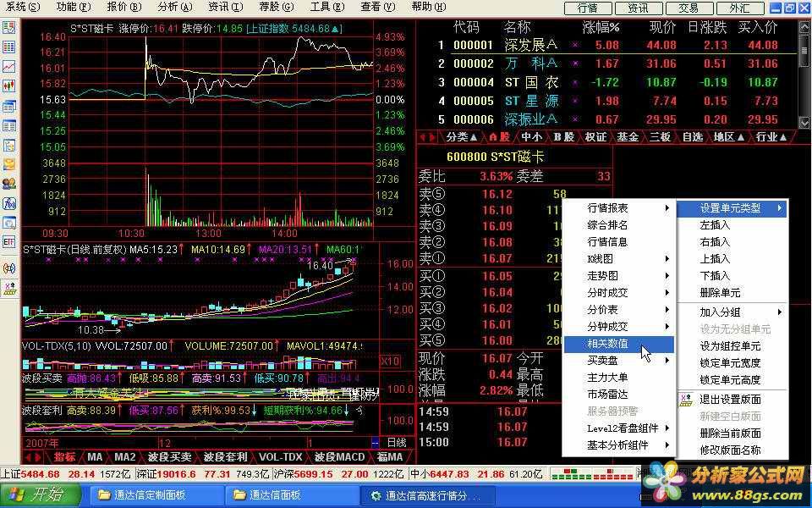The image size is (812, 508).
Task: Click the 外汇 button in title bar
Action: 739,8
